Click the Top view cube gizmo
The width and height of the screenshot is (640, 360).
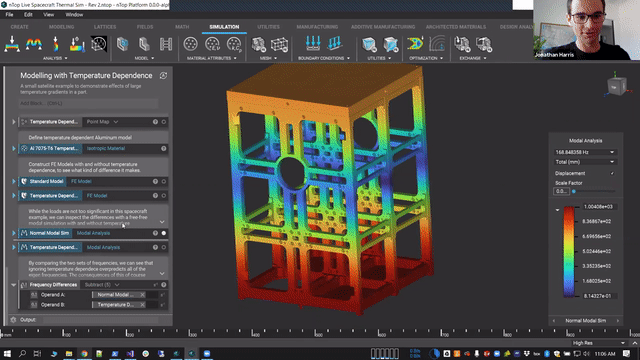tap(615, 87)
